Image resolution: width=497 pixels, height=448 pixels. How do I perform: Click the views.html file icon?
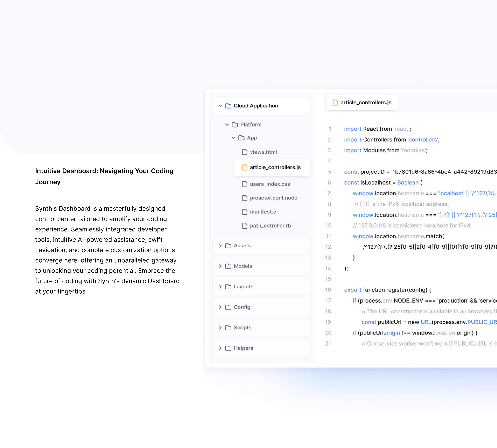pyautogui.click(x=245, y=152)
